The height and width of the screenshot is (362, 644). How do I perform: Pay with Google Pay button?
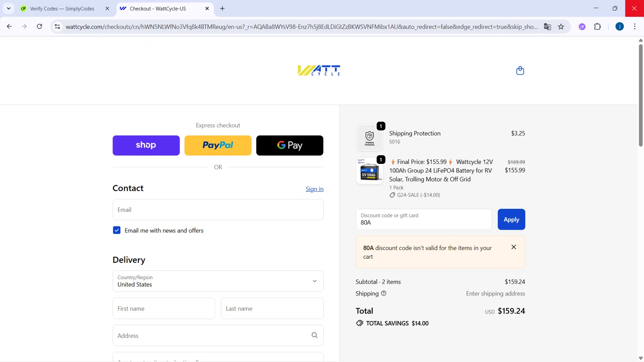pos(290,145)
